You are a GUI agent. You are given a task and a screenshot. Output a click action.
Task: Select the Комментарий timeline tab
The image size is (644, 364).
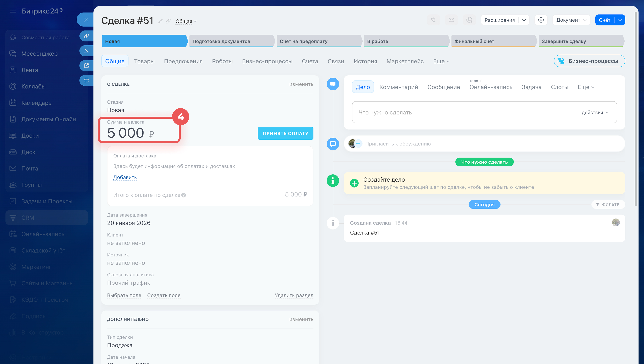tap(398, 87)
